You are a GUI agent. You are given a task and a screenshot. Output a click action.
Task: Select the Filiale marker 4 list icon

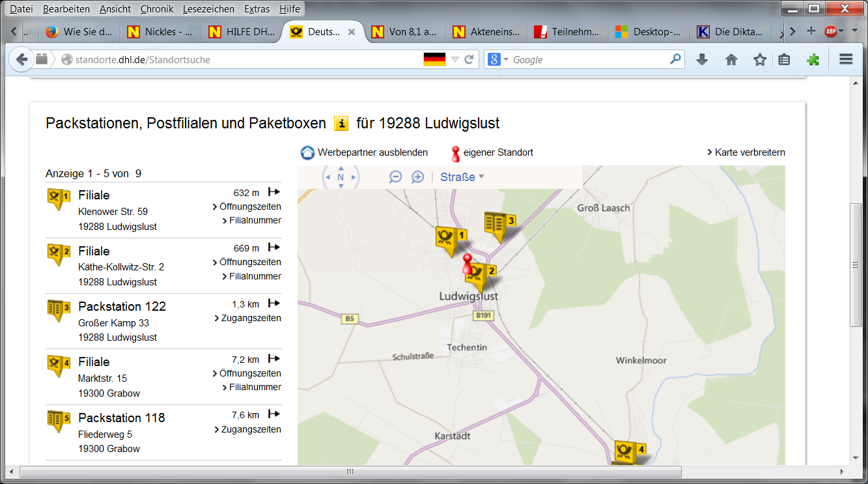[x=59, y=365]
